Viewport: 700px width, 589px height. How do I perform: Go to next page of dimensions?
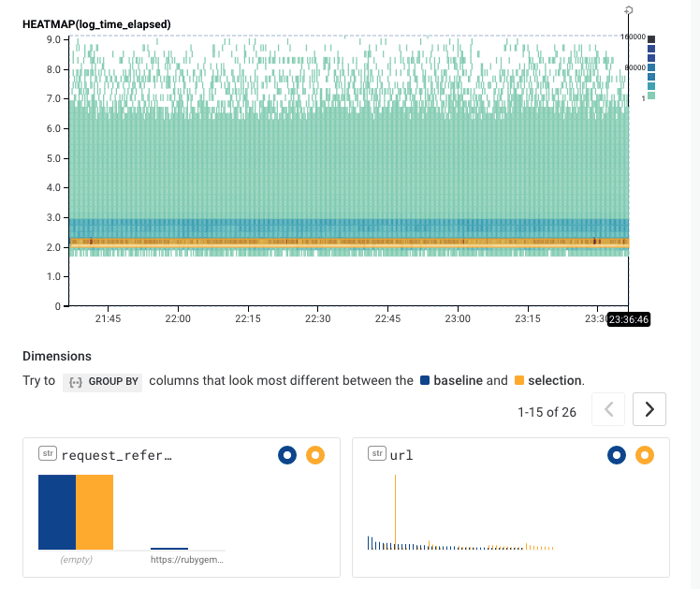click(x=649, y=409)
